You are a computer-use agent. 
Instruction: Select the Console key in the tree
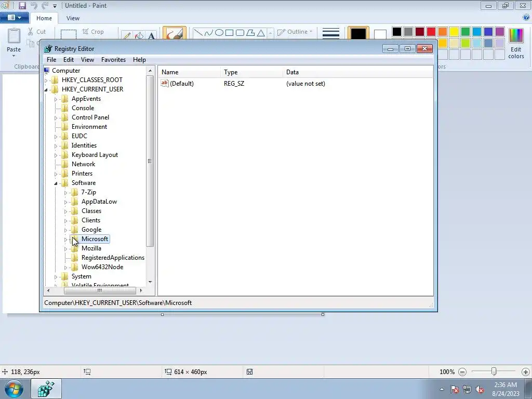click(83, 108)
